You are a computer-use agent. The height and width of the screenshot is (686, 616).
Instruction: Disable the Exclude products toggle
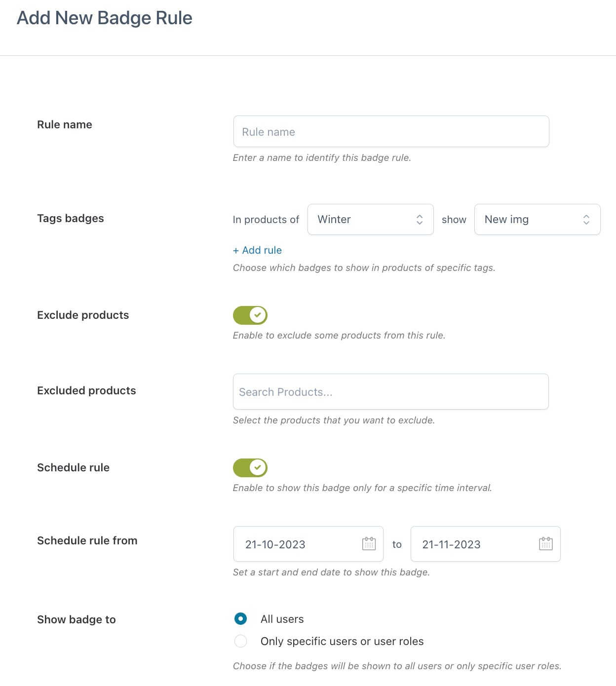tap(250, 315)
